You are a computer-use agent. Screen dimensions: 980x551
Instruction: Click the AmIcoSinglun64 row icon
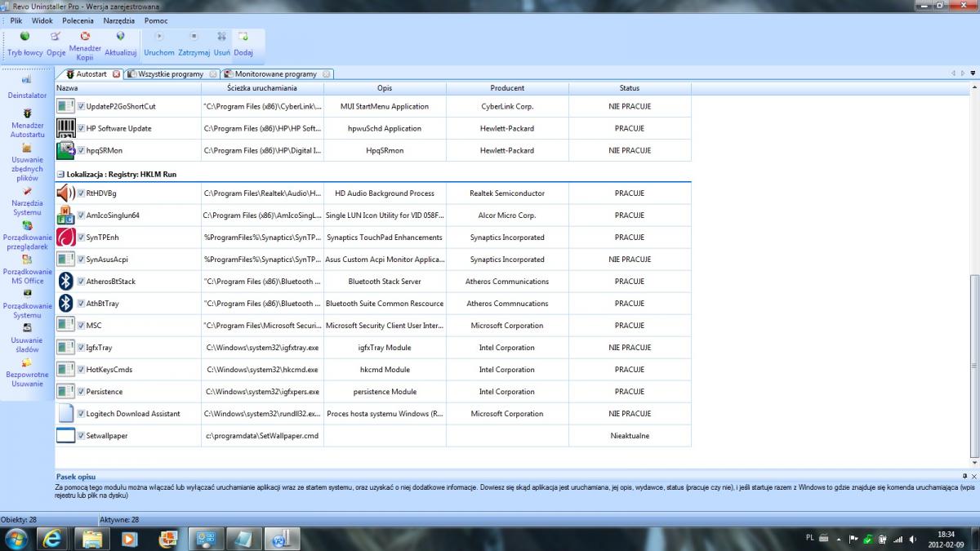pos(65,216)
